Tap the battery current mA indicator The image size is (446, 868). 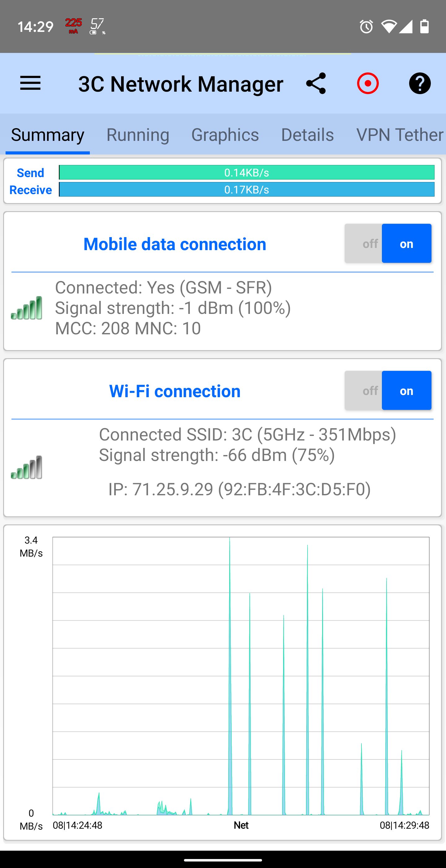(73, 26)
